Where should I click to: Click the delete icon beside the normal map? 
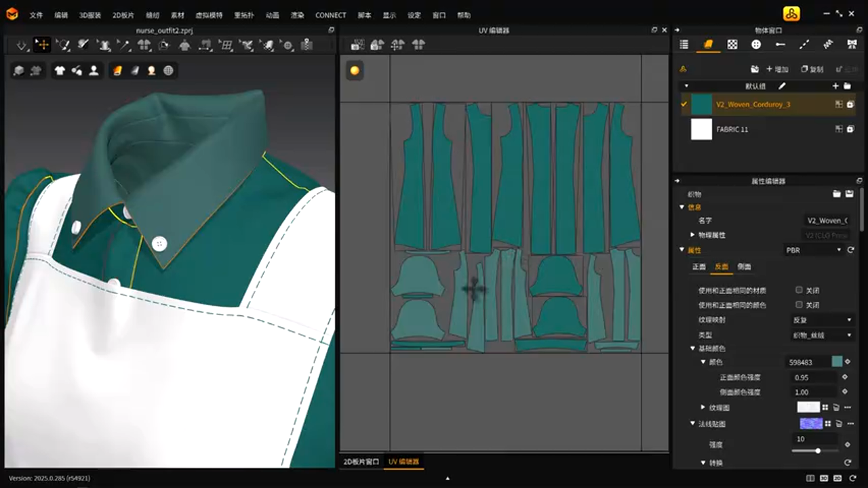[x=837, y=424]
